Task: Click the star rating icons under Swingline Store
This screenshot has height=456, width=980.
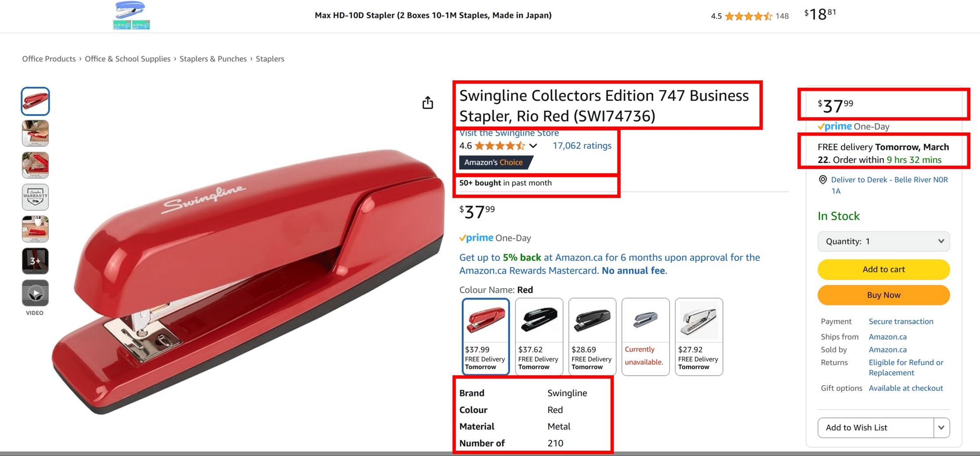Action: (x=500, y=146)
